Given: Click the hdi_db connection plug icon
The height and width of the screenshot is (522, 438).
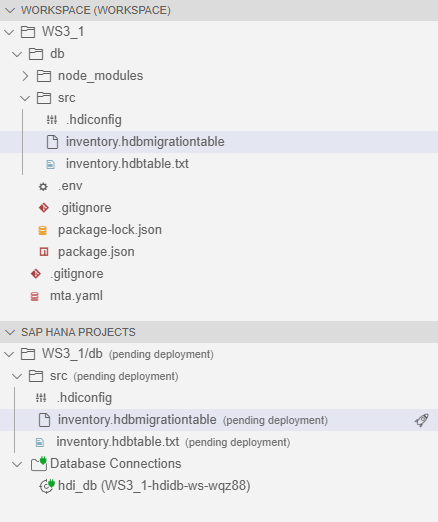Looking at the screenshot, I should pos(46,486).
